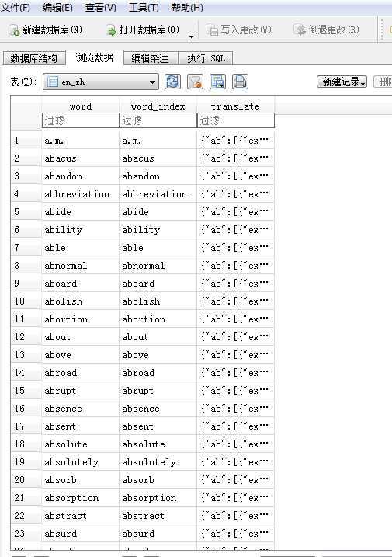392x557 pixels.
Task: Sort by the word_index column header
Action: 158,106
